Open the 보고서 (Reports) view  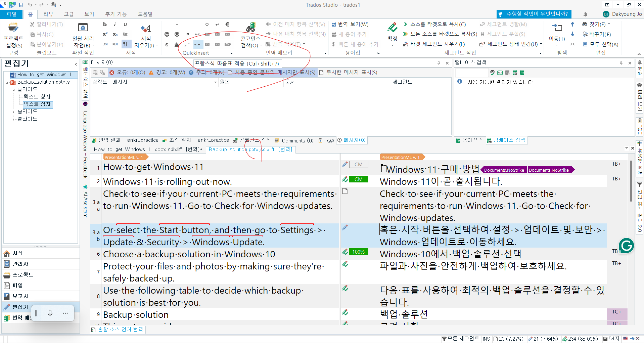(x=40, y=296)
